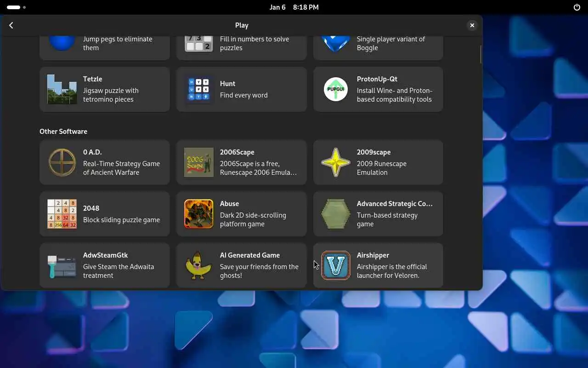
Task: Select the text "Turn-based strategy game"
Action: (x=387, y=219)
